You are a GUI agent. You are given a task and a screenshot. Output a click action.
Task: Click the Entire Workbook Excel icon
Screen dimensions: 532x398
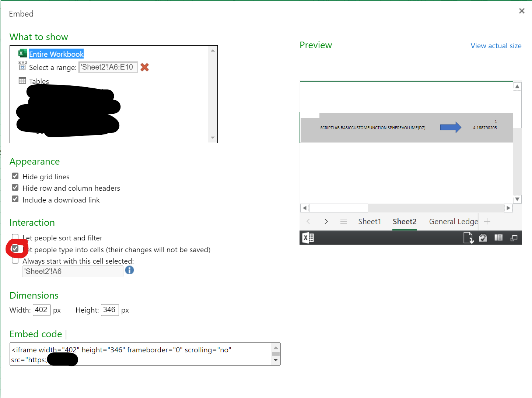(22, 53)
